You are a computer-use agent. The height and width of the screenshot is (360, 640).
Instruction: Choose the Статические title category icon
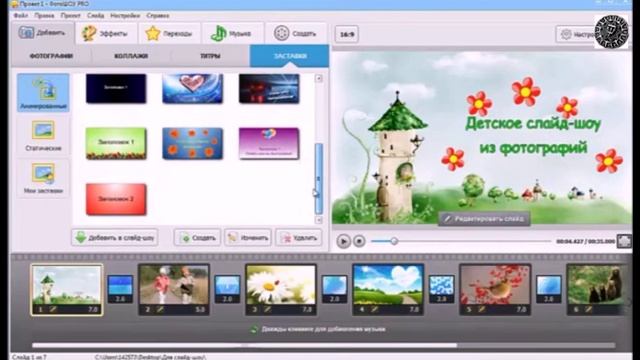pyautogui.click(x=43, y=136)
